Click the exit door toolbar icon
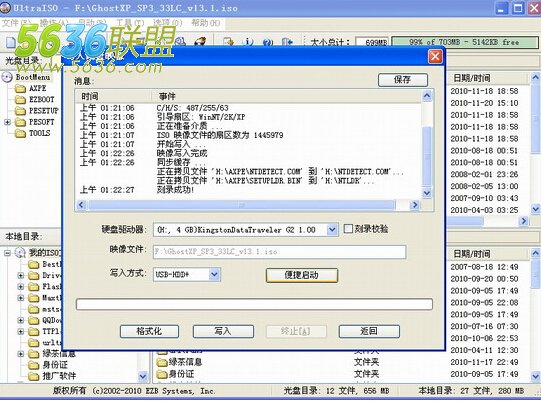The image size is (541, 402). [x=287, y=42]
